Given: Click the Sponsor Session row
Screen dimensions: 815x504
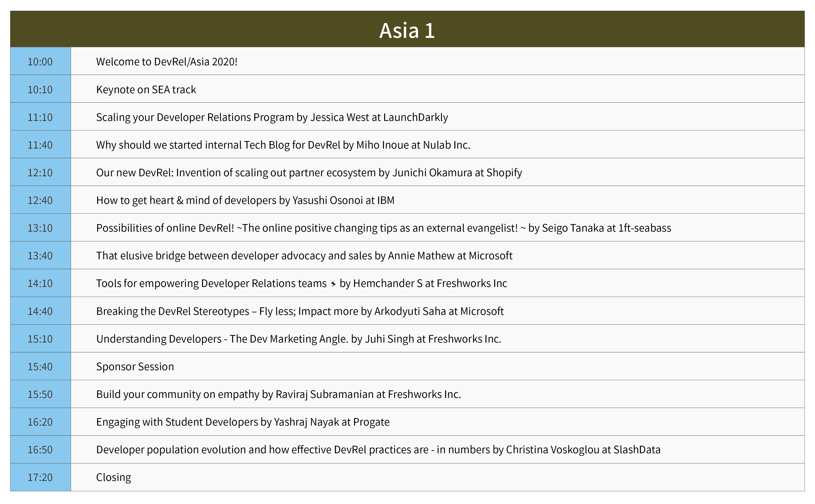Looking at the screenshot, I should 135,366.
